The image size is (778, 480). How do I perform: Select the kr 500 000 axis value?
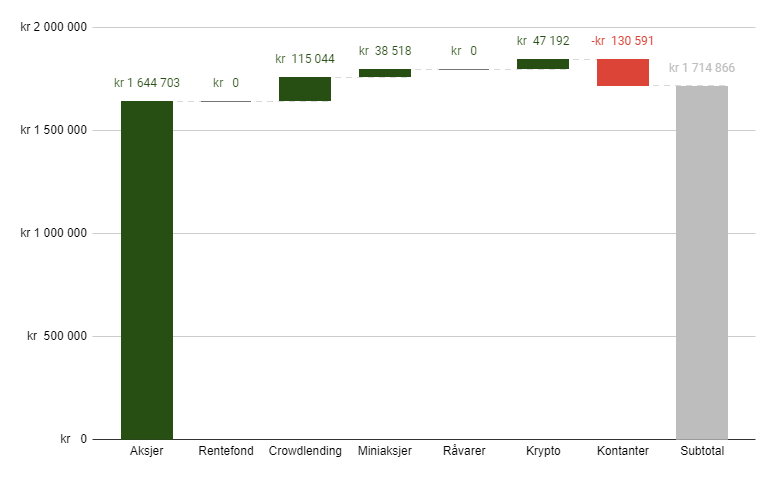tap(57, 336)
